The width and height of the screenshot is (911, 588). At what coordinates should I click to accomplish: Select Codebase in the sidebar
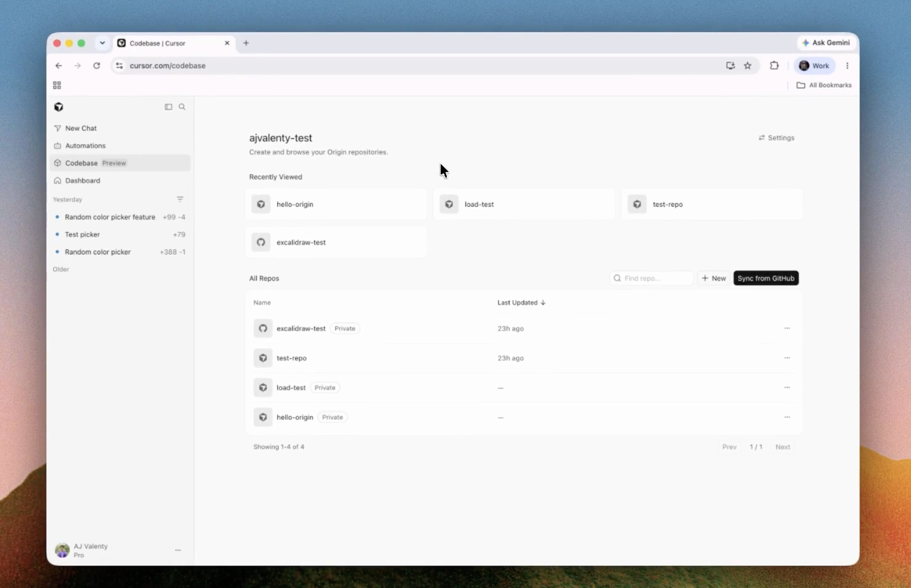point(120,163)
